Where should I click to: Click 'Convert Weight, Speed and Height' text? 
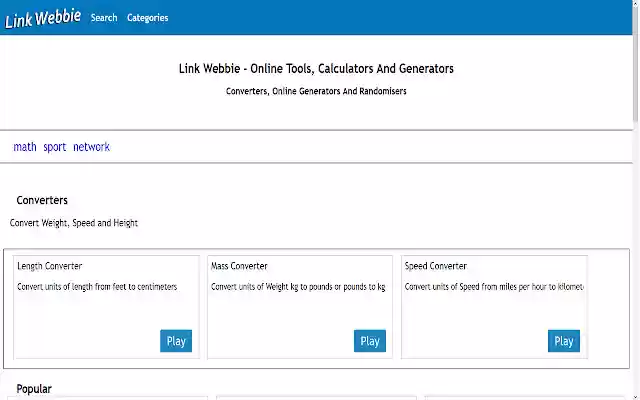74,223
